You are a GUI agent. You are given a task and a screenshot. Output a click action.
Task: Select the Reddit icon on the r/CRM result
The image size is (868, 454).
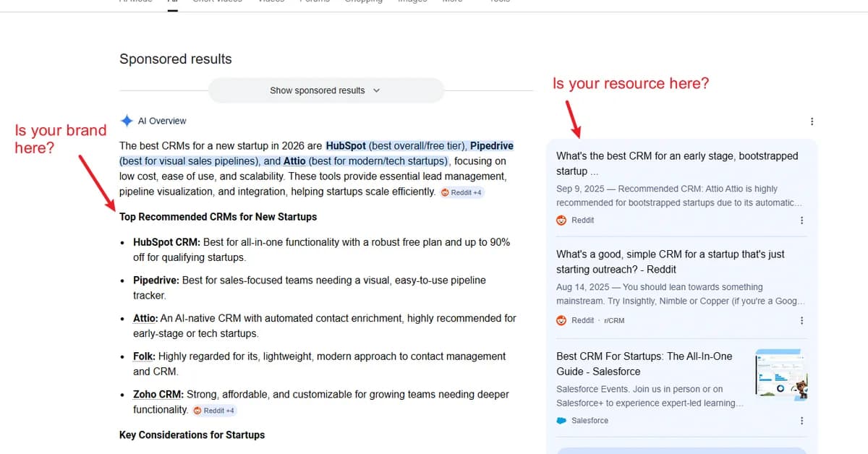point(563,320)
